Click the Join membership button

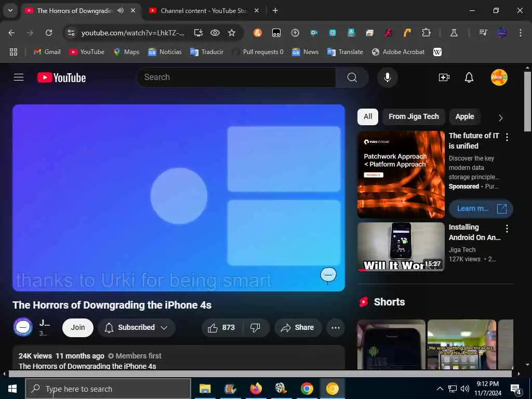coord(78,327)
